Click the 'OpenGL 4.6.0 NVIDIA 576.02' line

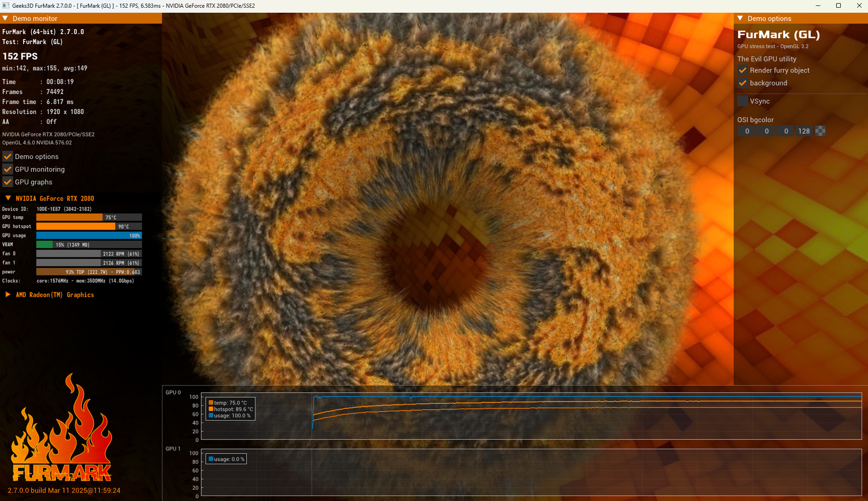(37, 143)
